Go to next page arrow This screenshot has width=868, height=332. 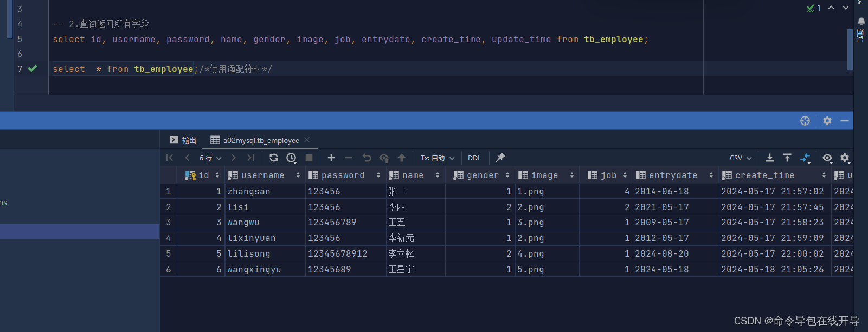coord(234,158)
